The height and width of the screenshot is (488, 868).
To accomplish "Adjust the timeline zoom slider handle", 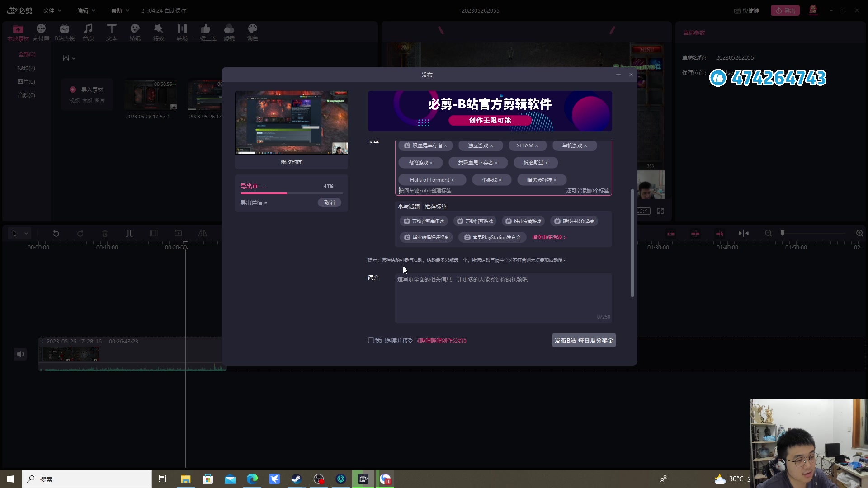I will [x=783, y=233].
